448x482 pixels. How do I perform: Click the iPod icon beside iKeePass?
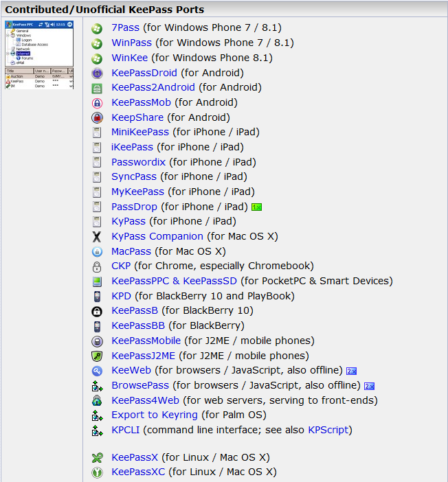pyautogui.click(x=97, y=148)
